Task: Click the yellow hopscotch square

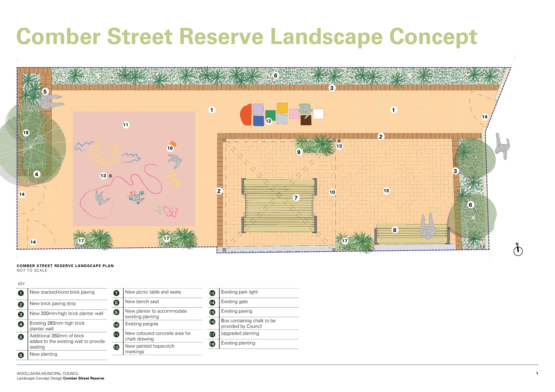Action: pos(282,108)
